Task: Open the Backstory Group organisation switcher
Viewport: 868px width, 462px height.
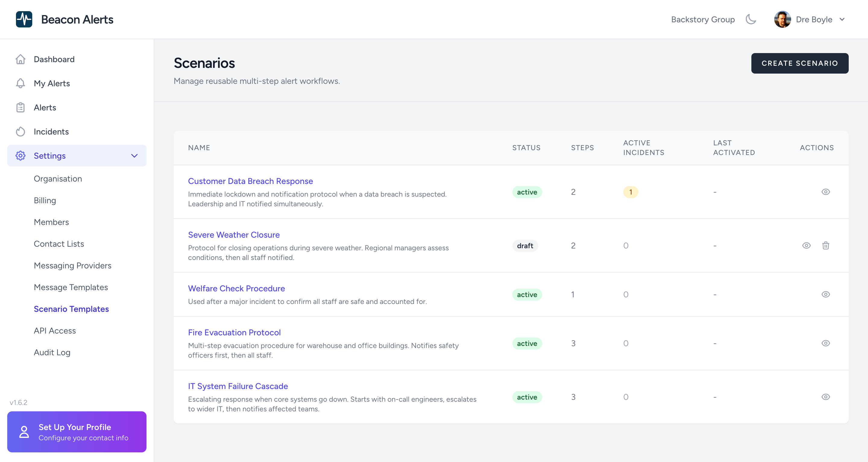Action: (703, 20)
